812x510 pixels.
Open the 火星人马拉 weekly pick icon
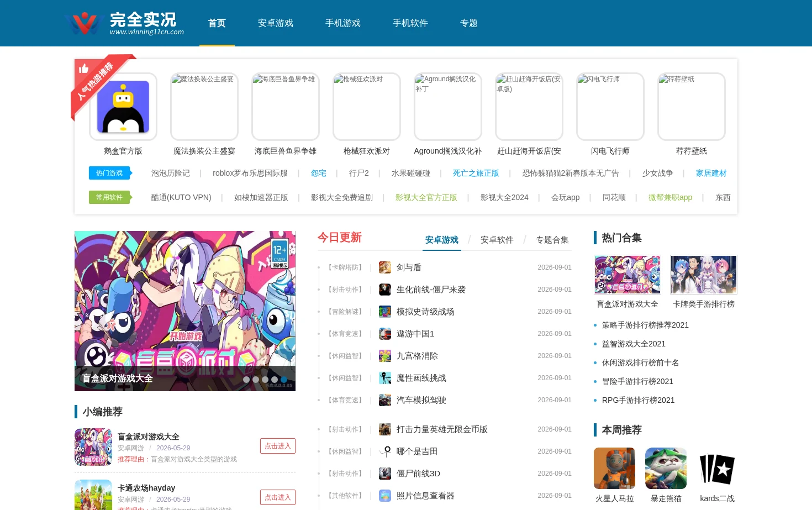(614, 468)
